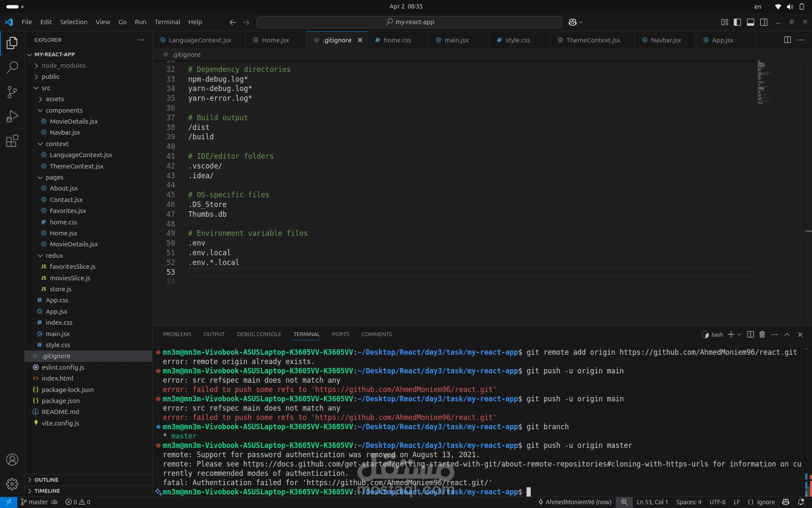Split the terminal panel
Image resolution: width=812 pixels, height=508 pixels.
pyautogui.click(x=750, y=334)
